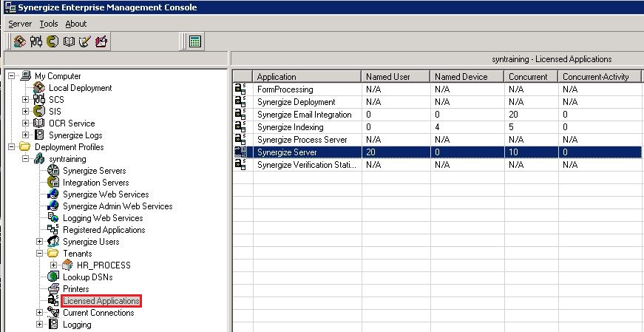Click the SIS toolbar icon
This screenshot has width=644, height=332.
[x=52, y=41]
